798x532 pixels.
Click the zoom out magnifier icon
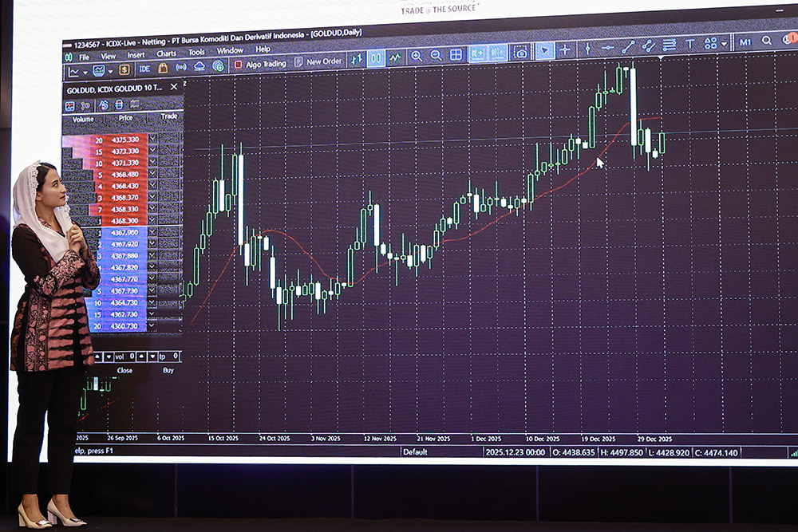437,55
